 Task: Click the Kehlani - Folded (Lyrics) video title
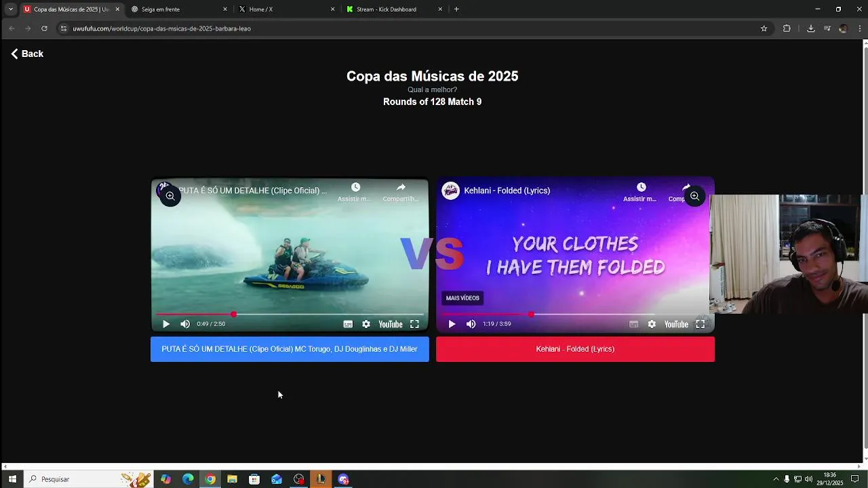[x=507, y=190]
